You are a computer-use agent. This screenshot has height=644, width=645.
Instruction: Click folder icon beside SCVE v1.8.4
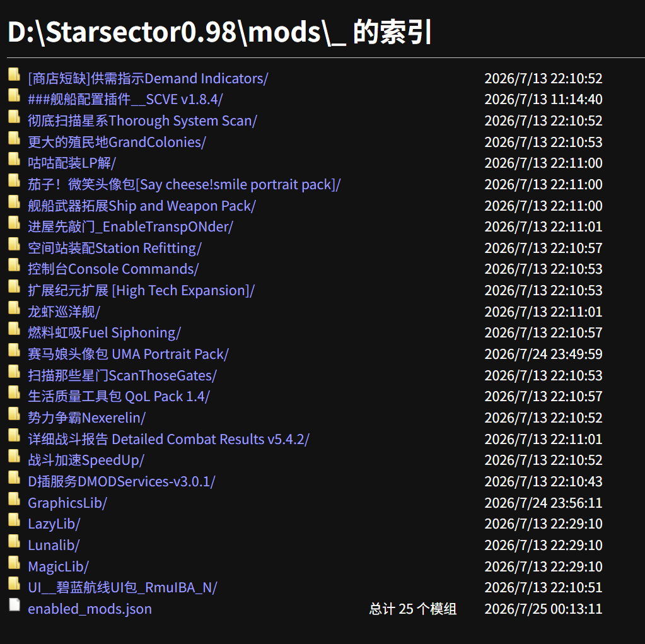(15, 95)
